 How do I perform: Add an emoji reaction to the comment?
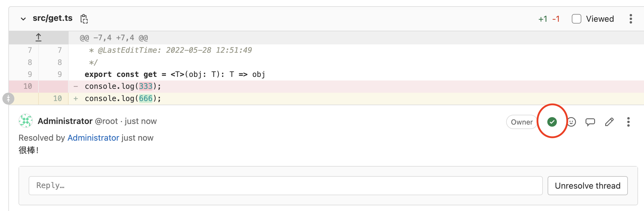[571, 122]
